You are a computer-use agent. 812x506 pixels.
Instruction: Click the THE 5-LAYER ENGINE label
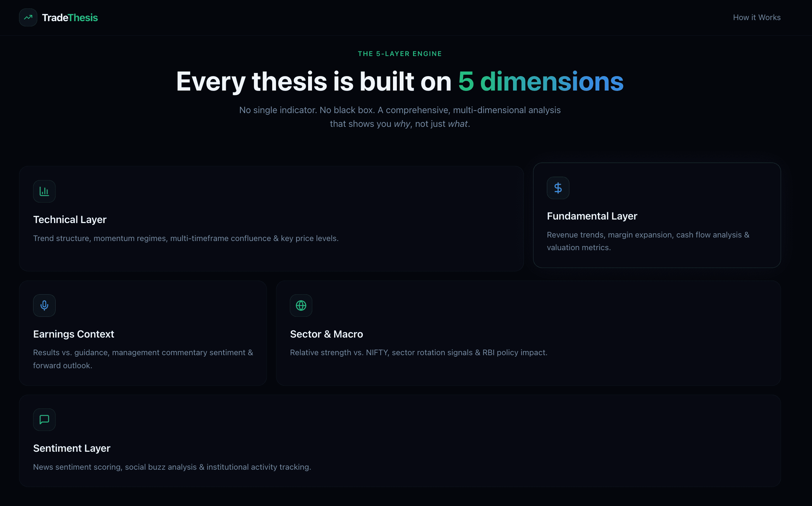400,54
